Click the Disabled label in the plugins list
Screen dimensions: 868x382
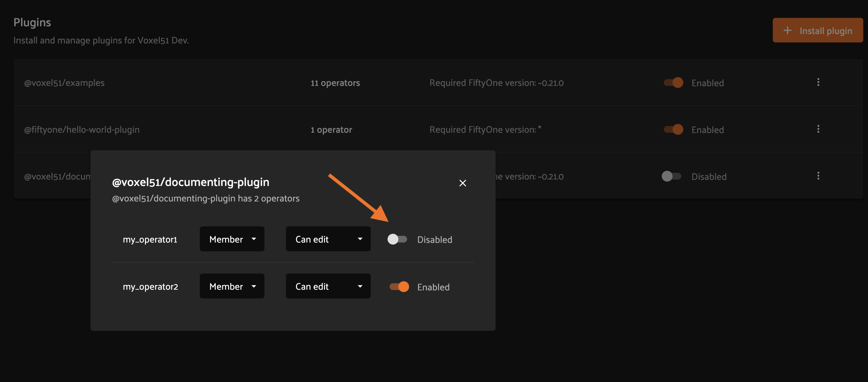709,177
